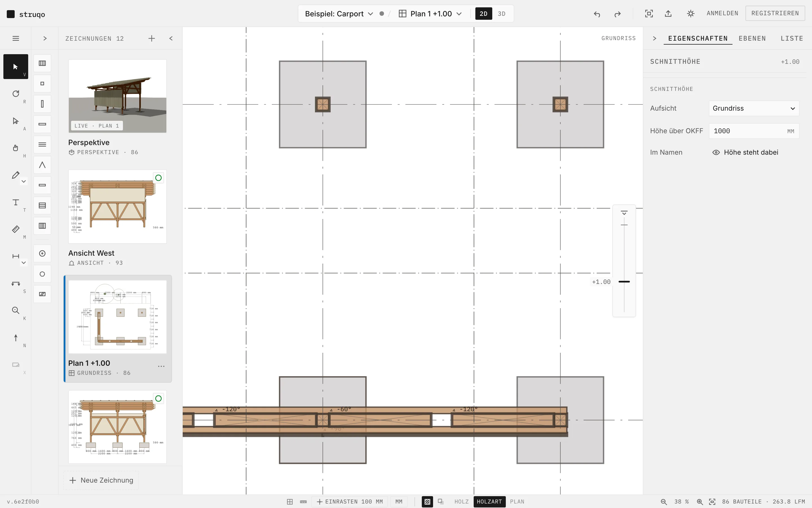Toggle 'Höhe steht dabei' visibility
Image resolution: width=812 pixels, height=508 pixels.
tap(745, 152)
